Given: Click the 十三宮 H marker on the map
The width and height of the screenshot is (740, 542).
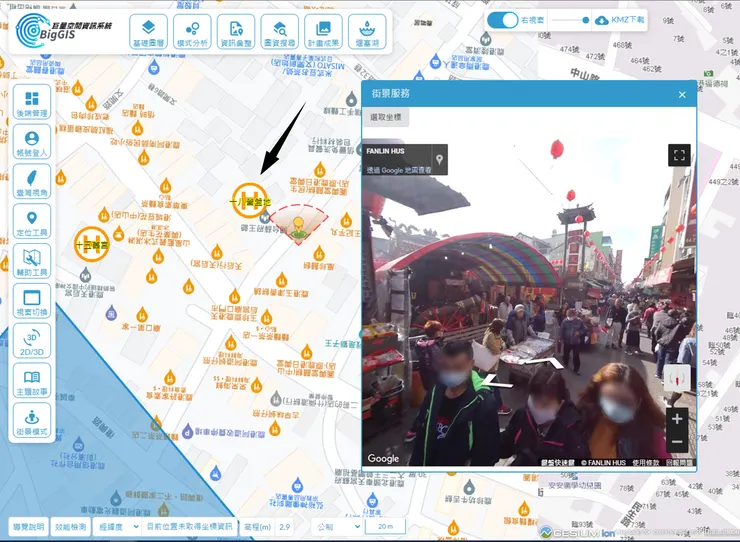Looking at the screenshot, I should 92,245.
